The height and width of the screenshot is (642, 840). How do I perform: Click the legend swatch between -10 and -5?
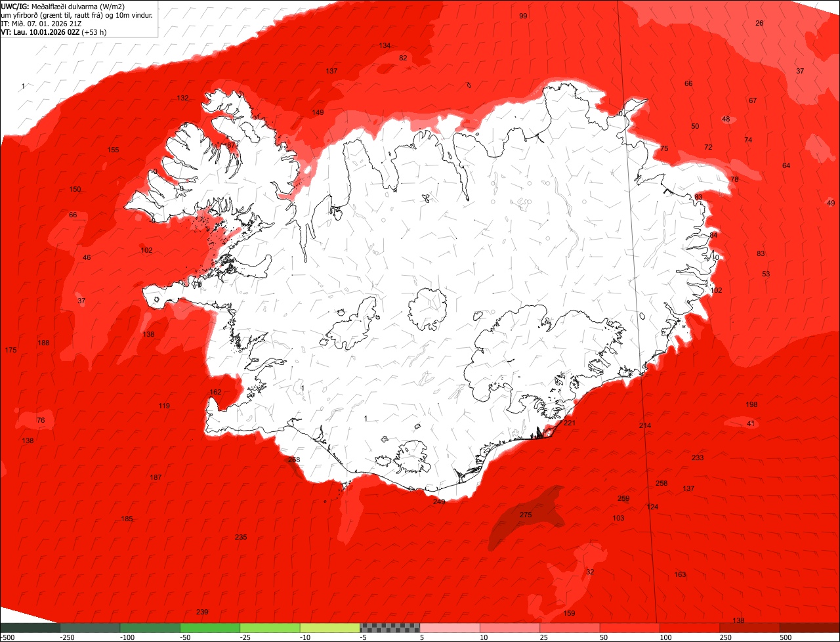[330, 628]
